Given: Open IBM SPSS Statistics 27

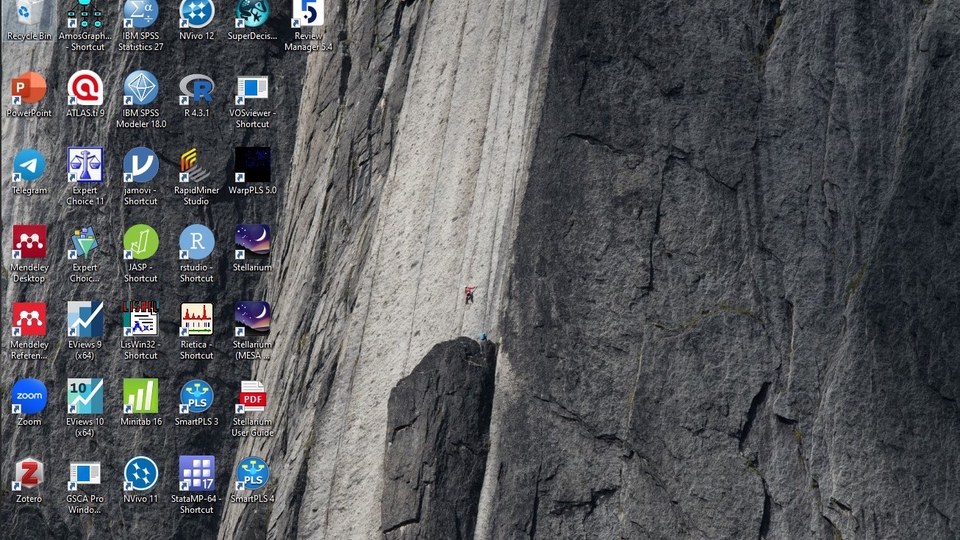Looking at the screenshot, I should 141,24.
